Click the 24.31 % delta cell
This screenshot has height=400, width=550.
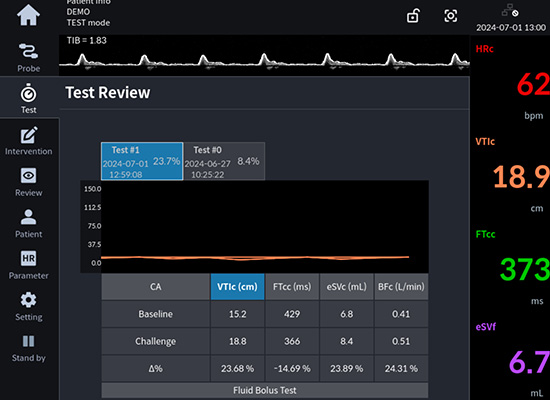[x=401, y=369]
